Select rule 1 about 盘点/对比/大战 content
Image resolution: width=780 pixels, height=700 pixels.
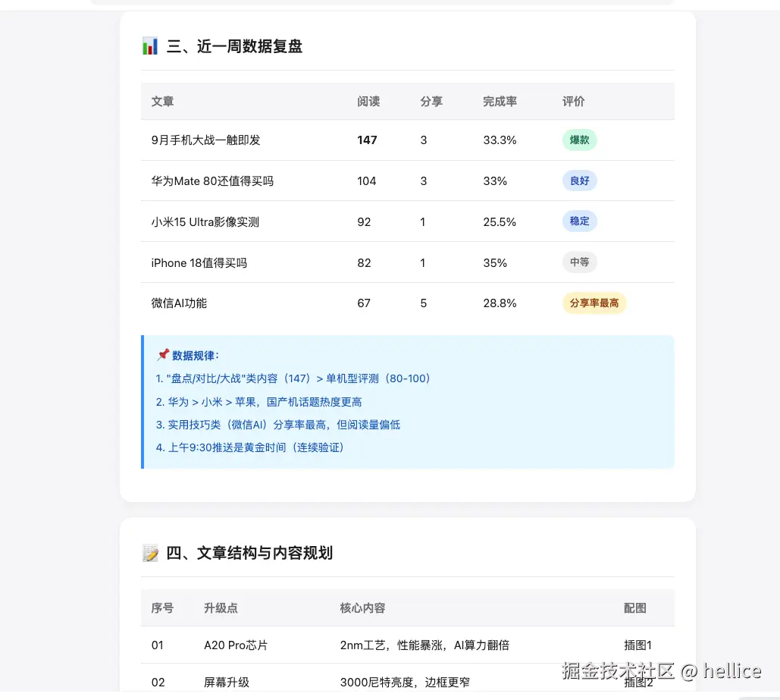[x=293, y=378]
